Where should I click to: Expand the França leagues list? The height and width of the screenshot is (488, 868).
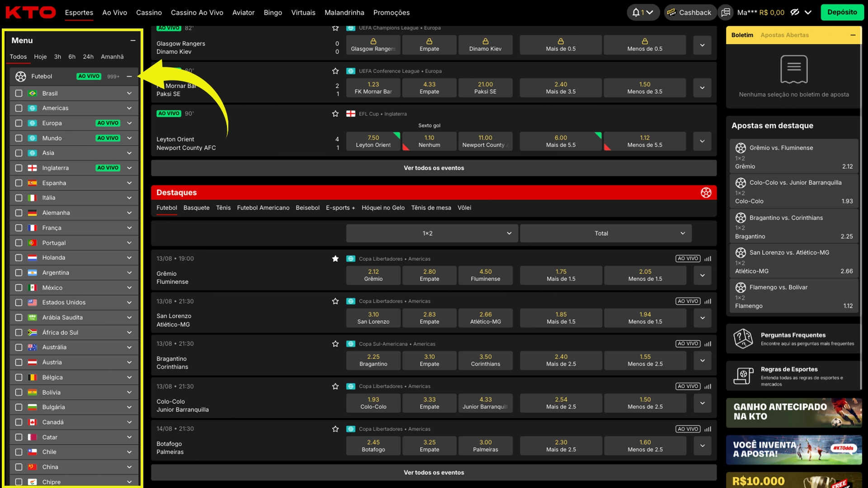129,228
